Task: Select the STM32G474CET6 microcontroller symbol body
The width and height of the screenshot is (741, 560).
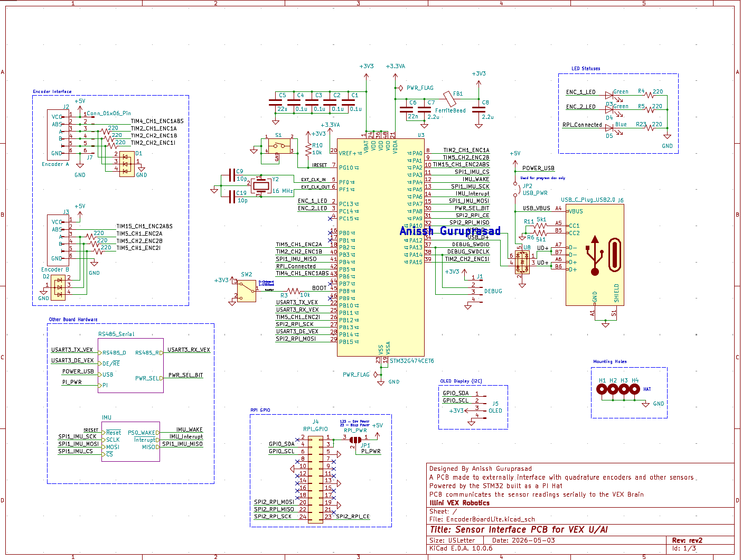Action: click(x=380, y=247)
